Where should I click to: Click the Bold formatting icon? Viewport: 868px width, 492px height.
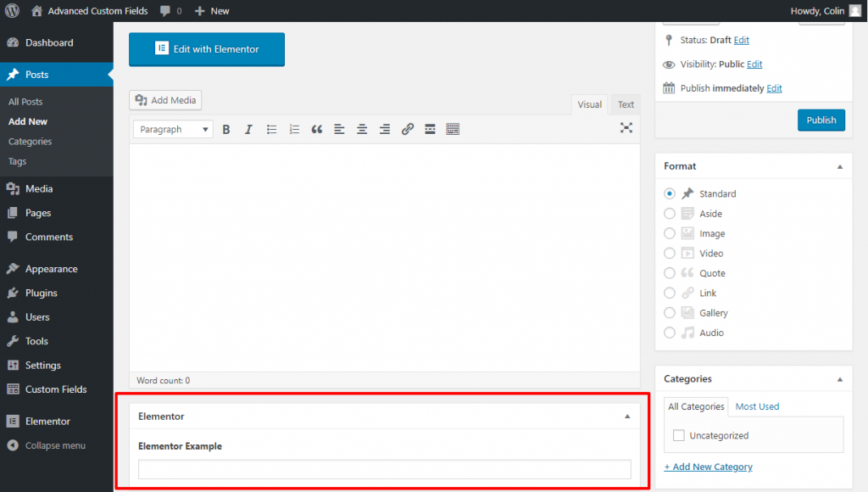(x=226, y=130)
